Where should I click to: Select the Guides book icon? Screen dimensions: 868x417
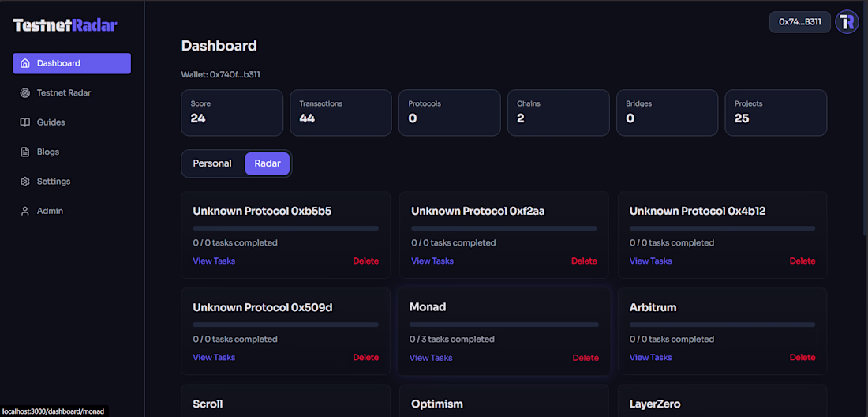click(x=25, y=122)
